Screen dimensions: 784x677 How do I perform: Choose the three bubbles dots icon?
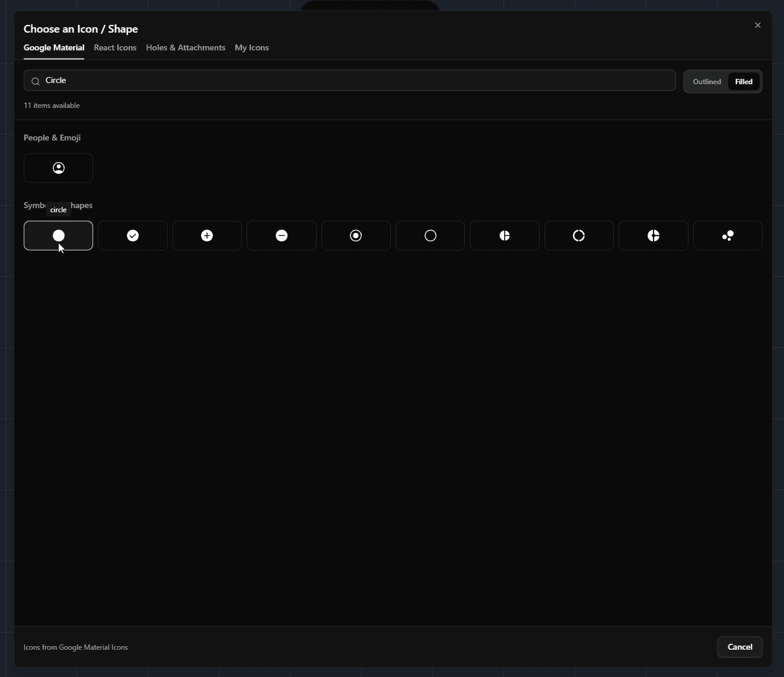(728, 235)
